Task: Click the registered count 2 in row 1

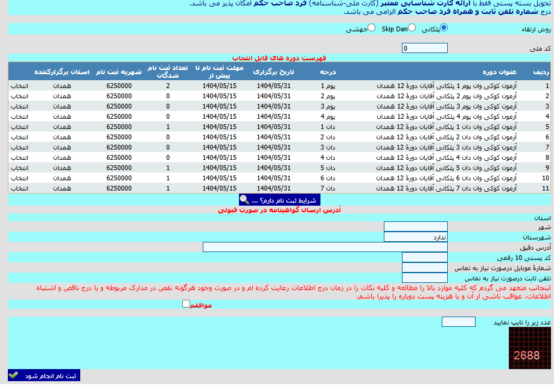Action: [x=168, y=86]
